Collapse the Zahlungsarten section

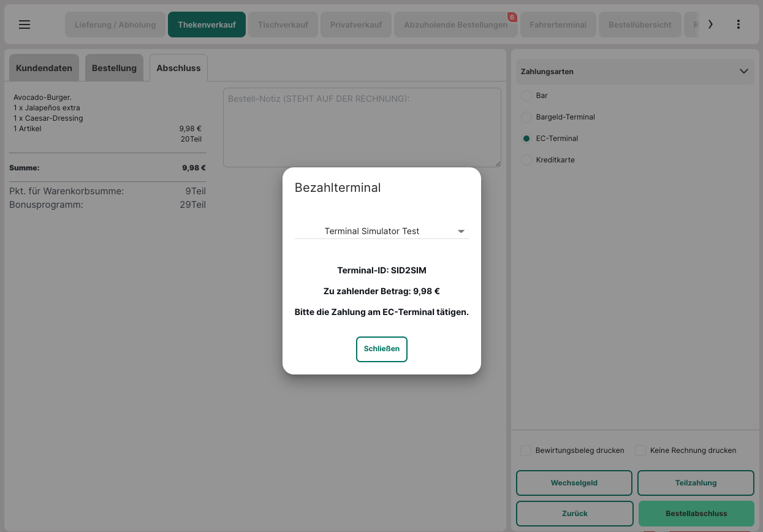[x=743, y=72]
